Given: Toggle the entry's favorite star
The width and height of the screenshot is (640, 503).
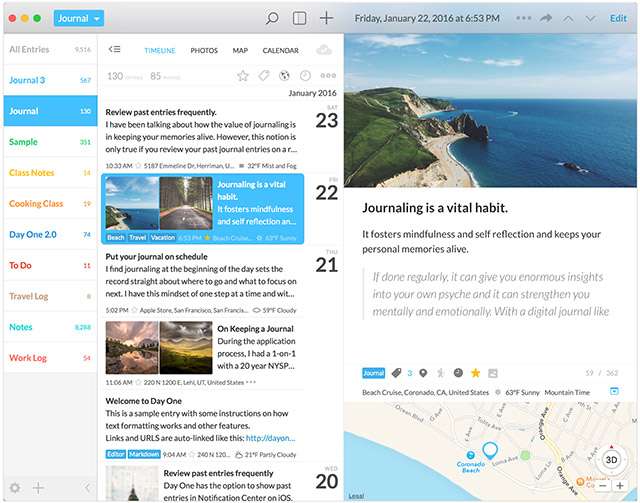Looking at the screenshot, I should (x=475, y=373).
